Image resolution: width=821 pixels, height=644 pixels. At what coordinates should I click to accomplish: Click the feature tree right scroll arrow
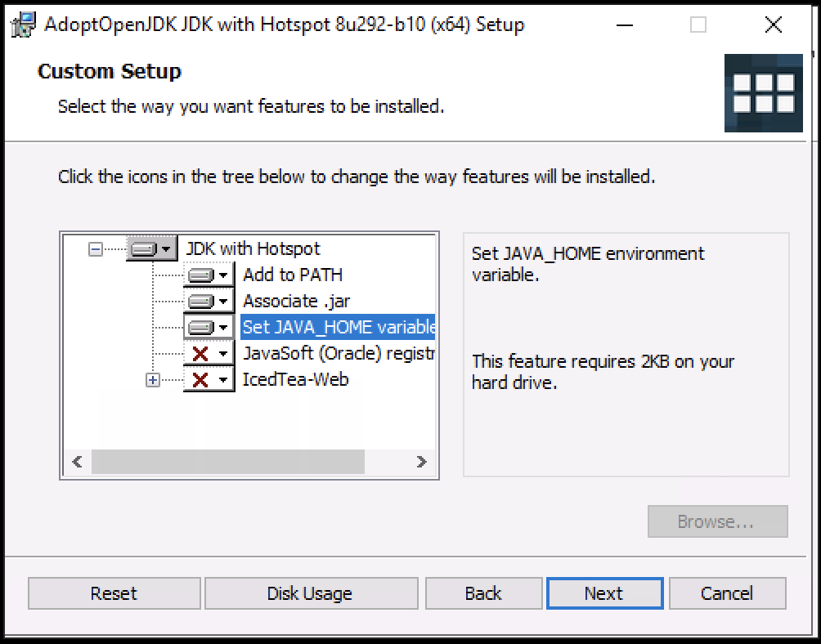tap(421, 462)
